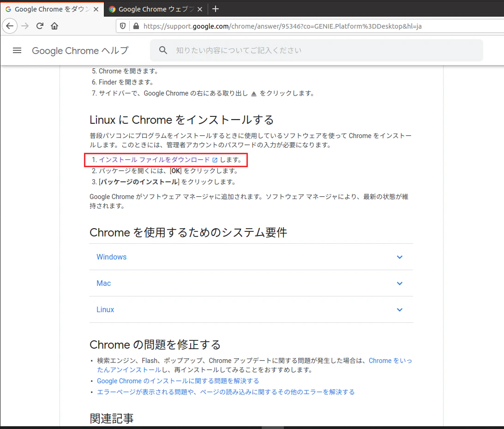Click the Mac row chevron arrow
Screen dimensions: 504x429
coord(400,284)
